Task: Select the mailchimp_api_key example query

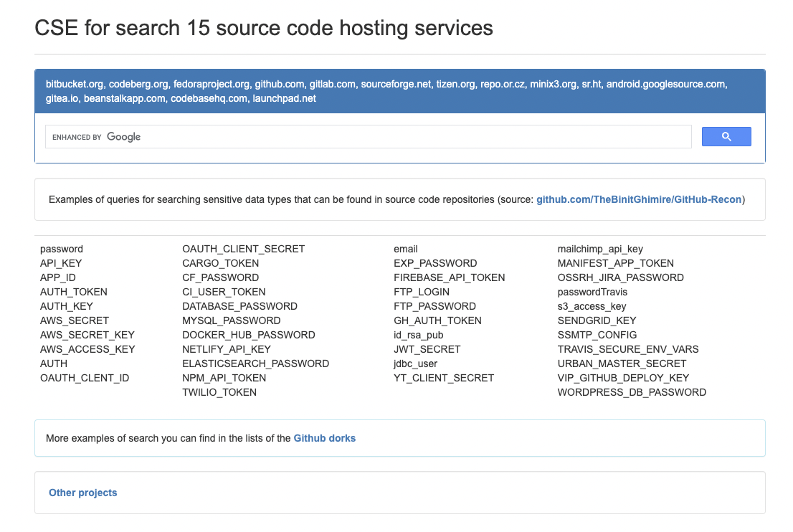Action: (x=600, y=249)
